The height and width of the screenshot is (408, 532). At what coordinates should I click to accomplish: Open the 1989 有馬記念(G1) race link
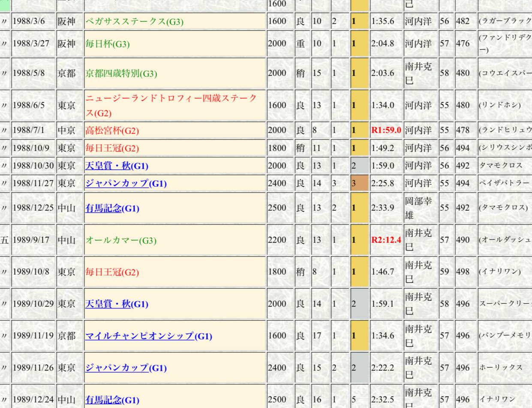tap(112, 400)
